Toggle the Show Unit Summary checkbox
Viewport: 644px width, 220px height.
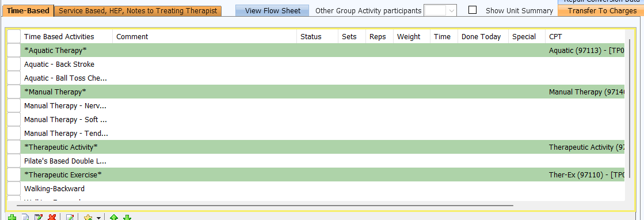point(472,10)
